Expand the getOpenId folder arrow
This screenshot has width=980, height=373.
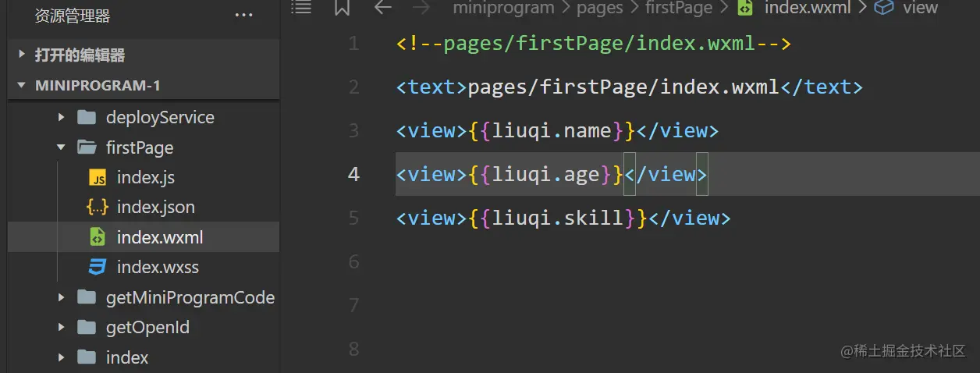point(61,327)
